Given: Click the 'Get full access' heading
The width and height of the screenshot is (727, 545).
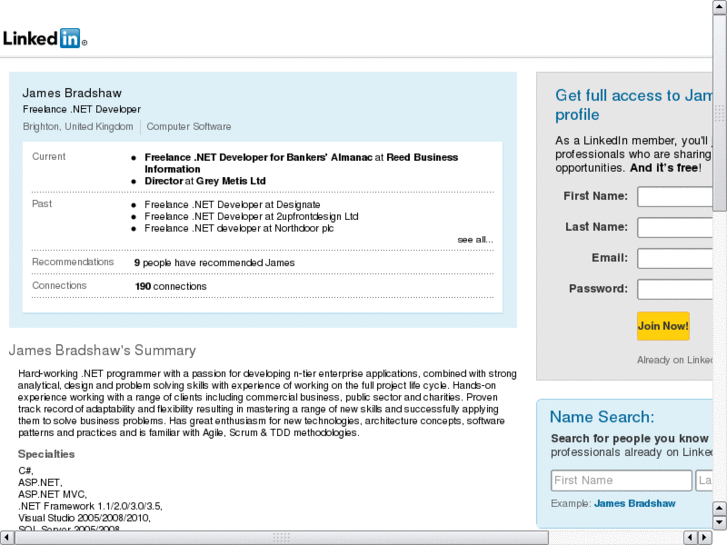Looking at the screenshot, I should coord(634,105).
